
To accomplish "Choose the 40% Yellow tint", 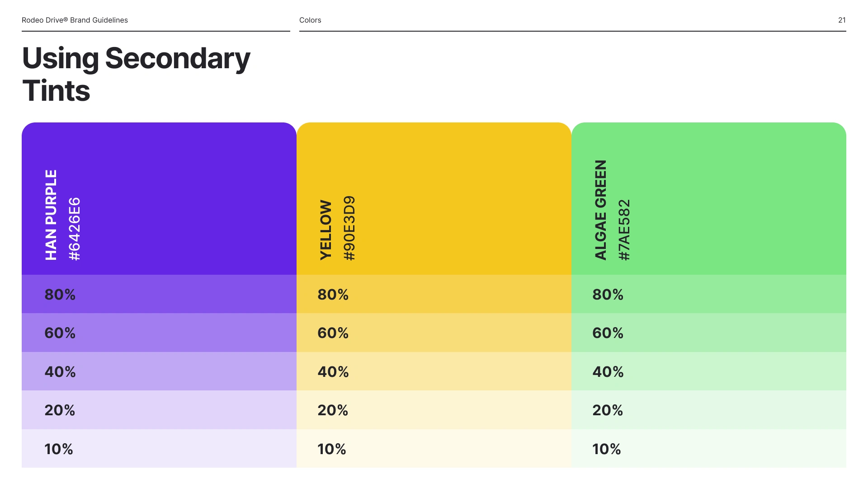I will [434, 371].
